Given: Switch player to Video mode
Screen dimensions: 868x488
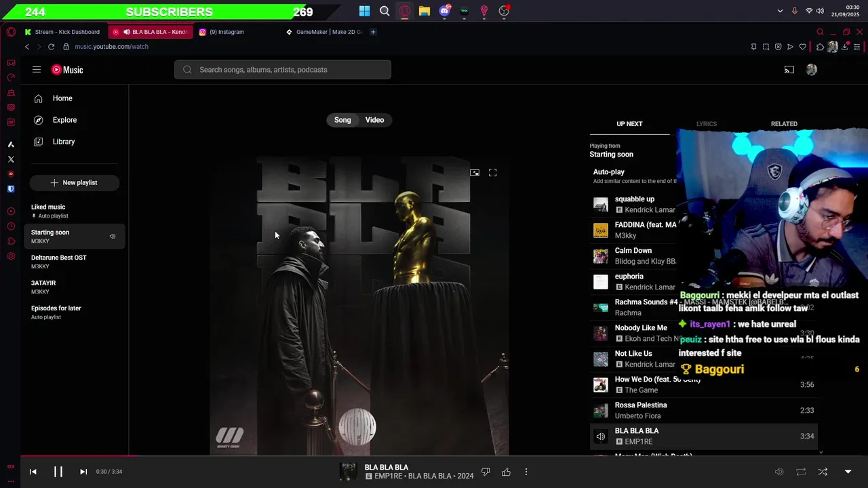Looking at the screenshot, I should [374, 120].
